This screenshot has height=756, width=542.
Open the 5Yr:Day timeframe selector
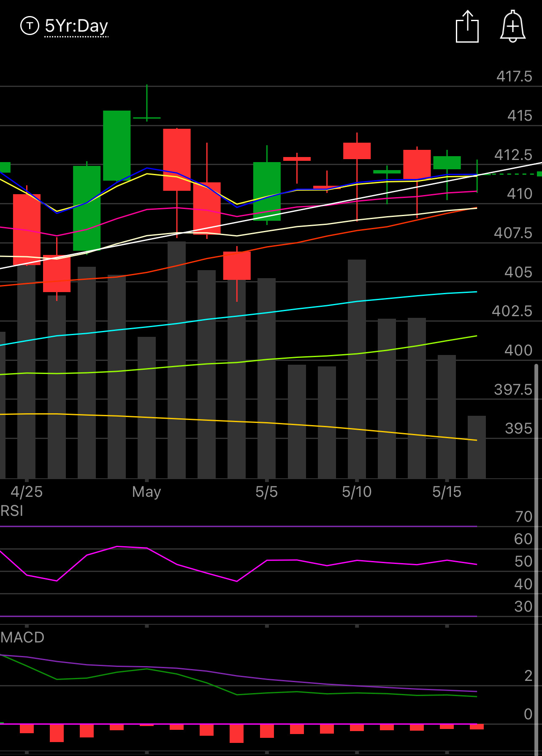click(76, 26)
